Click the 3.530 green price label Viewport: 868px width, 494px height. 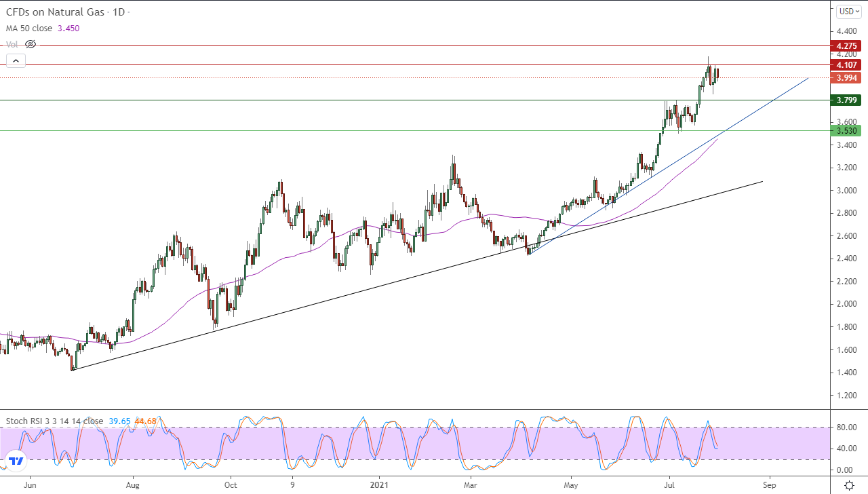pos(847,131)
